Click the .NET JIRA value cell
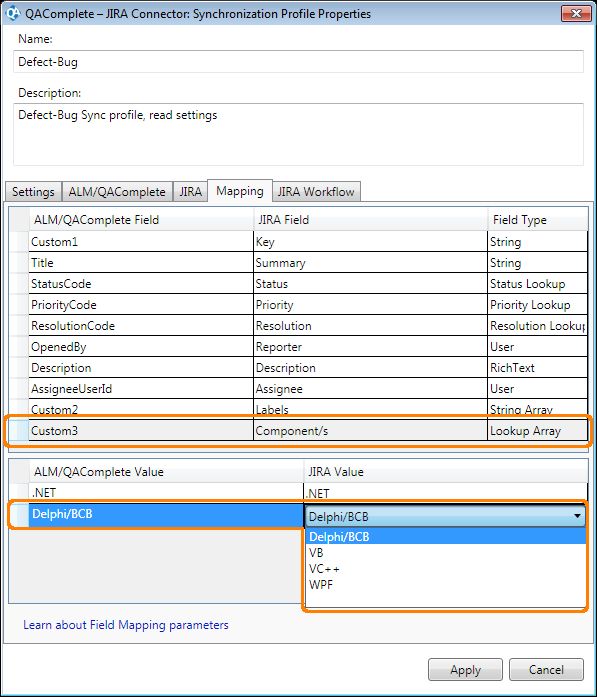This screenshot has width=597, height=697. click(x=446, y=493)
